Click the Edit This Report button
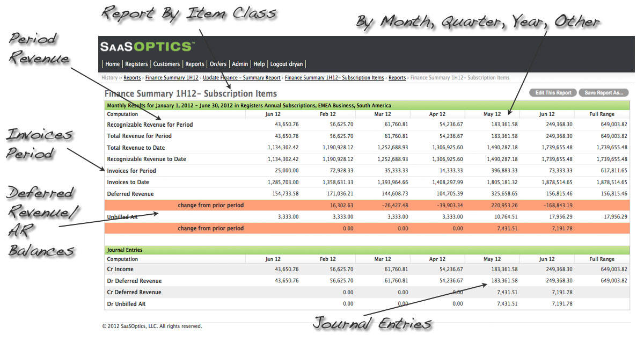The height and width of the screenshot is (349, 644). coord(553,93)
